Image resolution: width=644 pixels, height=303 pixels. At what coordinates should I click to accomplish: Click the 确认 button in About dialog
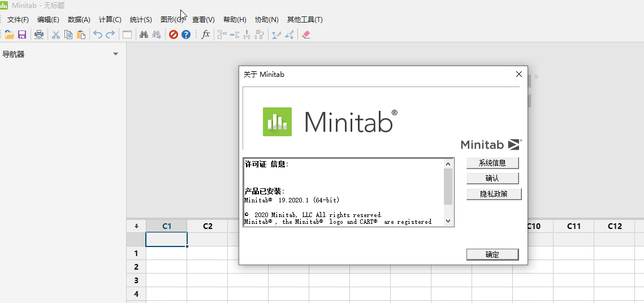(492, 178)
